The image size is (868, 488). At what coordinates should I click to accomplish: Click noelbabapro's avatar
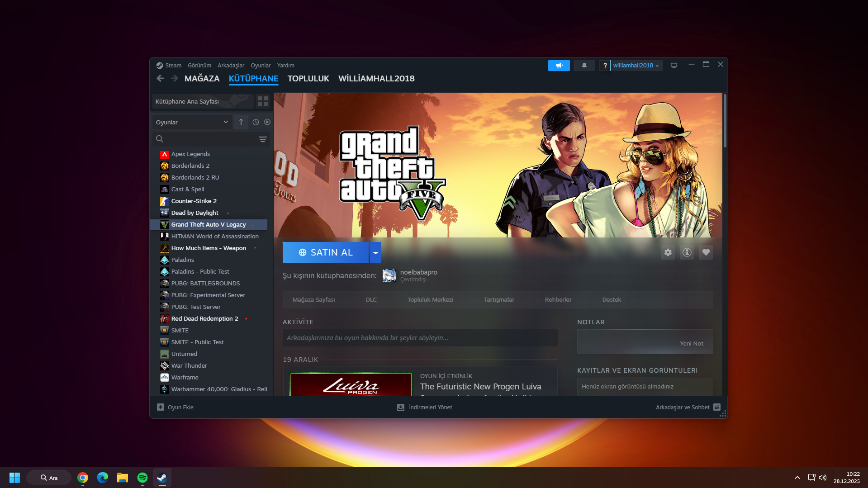(389, 275)
